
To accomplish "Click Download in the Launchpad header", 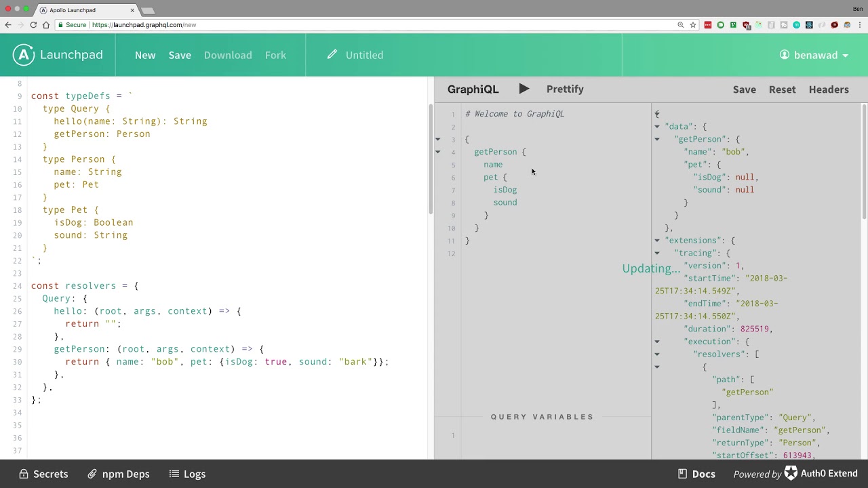I will coord(228,55).
